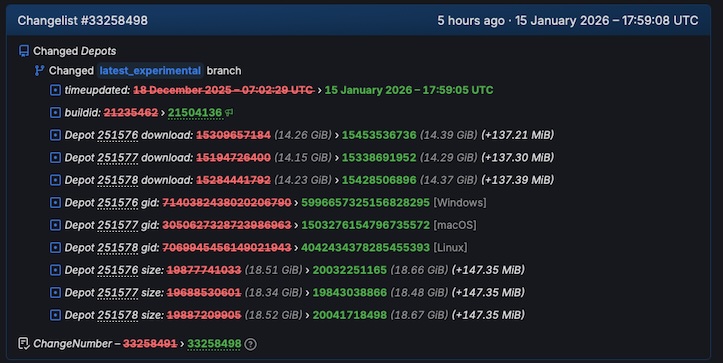Click the square icon next to timeupdated
The image size is (723, 363).
(55, 90)
